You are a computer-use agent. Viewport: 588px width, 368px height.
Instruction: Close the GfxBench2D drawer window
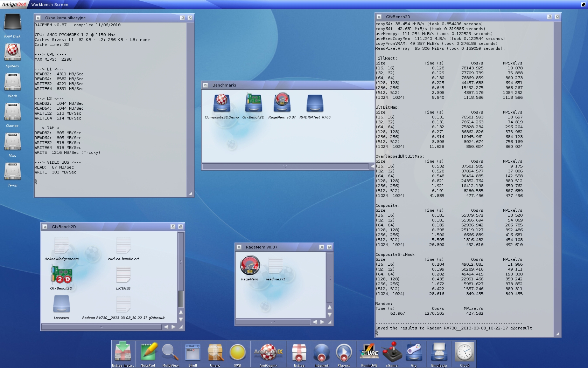[x=44, y=227]
